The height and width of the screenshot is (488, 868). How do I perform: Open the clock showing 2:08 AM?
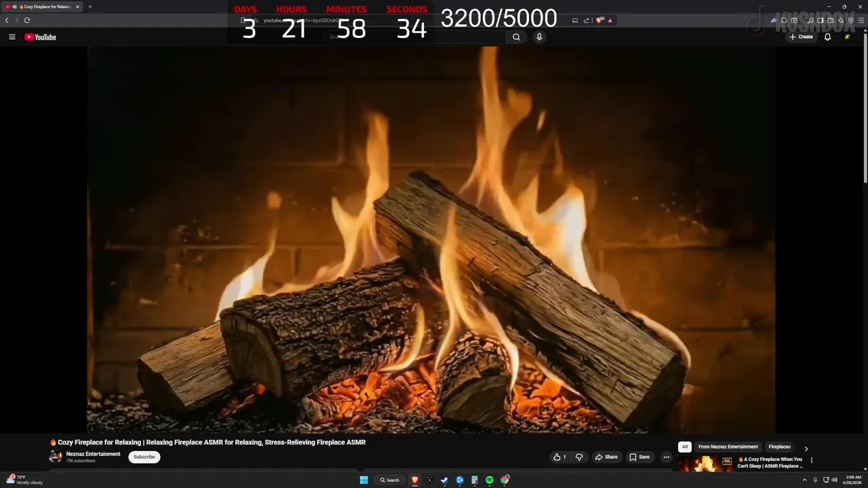click(853, 480)
